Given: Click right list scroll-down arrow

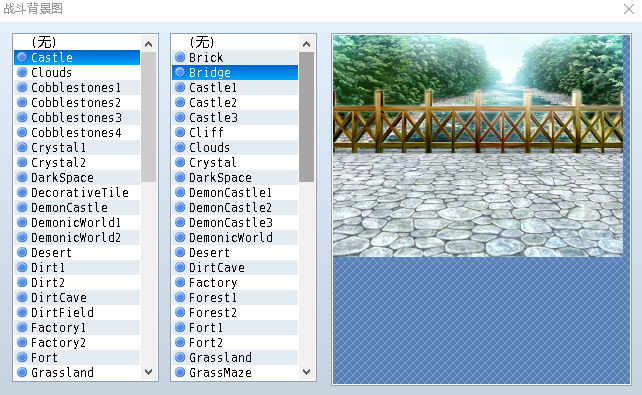Looking at the screenshot, I should click(x=307, y=372).
